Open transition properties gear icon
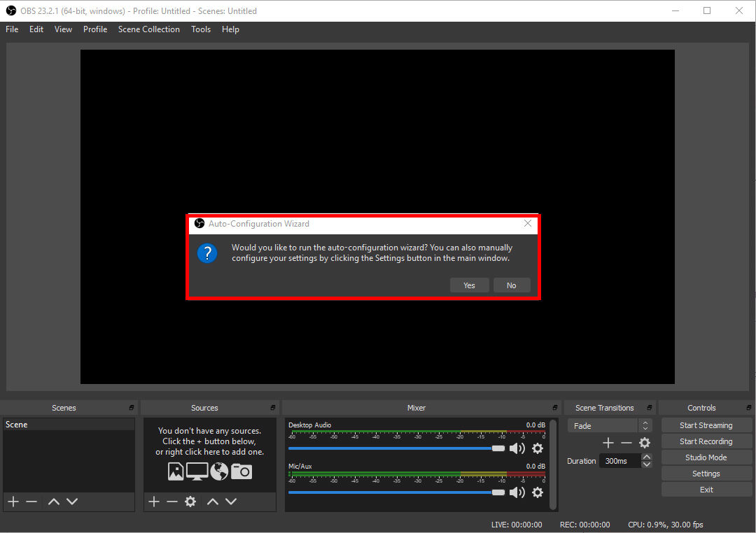756x533 pixels. [645, 443]
